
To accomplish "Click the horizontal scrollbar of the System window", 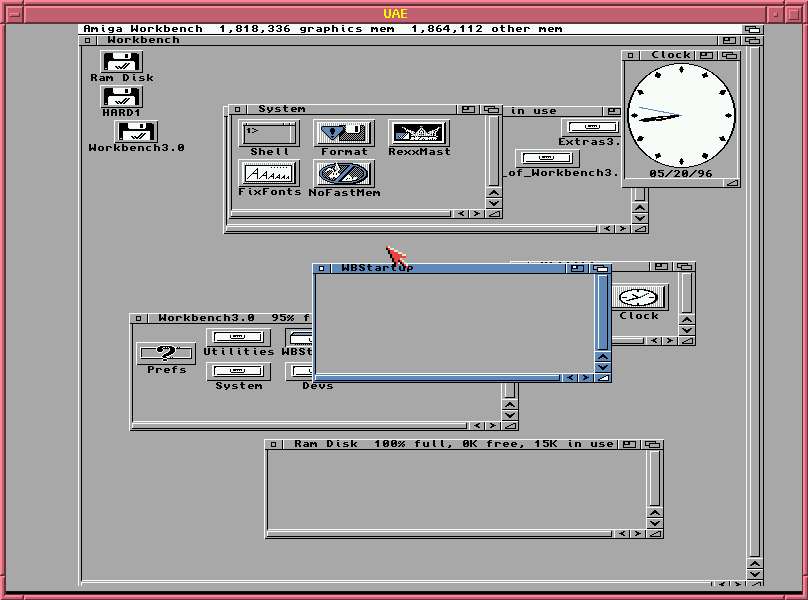I will (341, 214).
